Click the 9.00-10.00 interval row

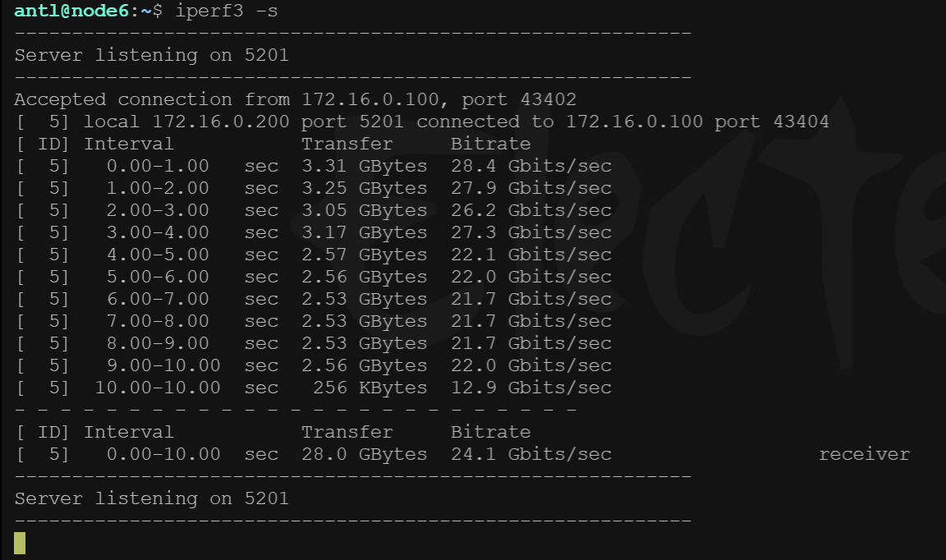click(x=314, y=365)
